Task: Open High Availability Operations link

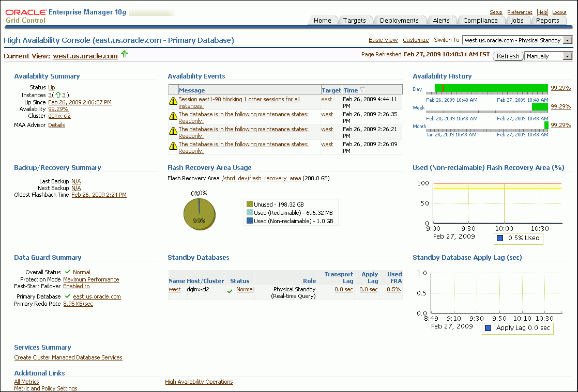Action: tap(199, 382)
